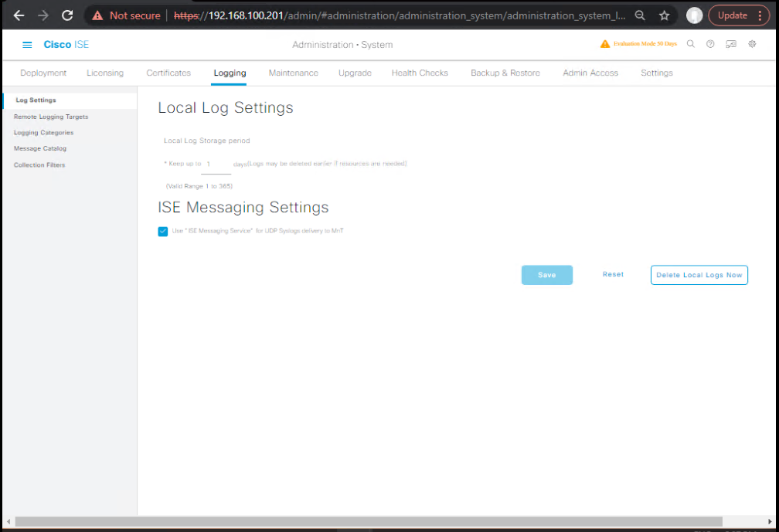The height and width of the screenshot is (532, 779).
Task: Open the browser profile avatar
Action: (695, 15)
